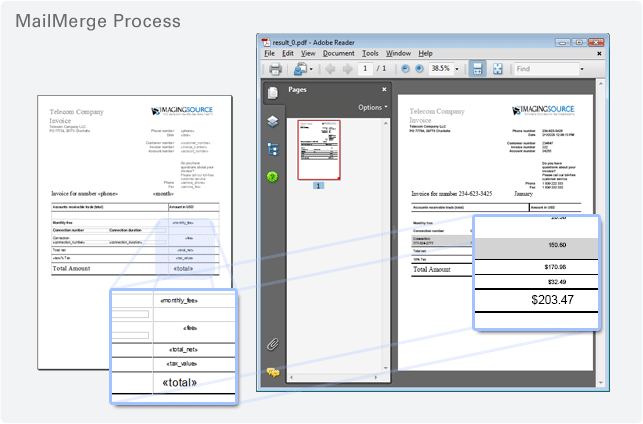Click ImagingSource logo in template document
This screenshot has height=424, width=643.
pyautogui.click(x=182, y=111)
